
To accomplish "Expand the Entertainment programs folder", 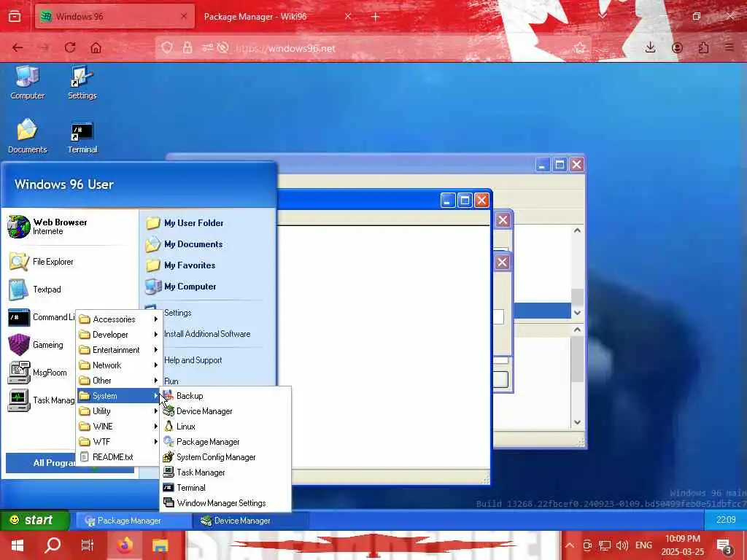I will coord(119,349).
